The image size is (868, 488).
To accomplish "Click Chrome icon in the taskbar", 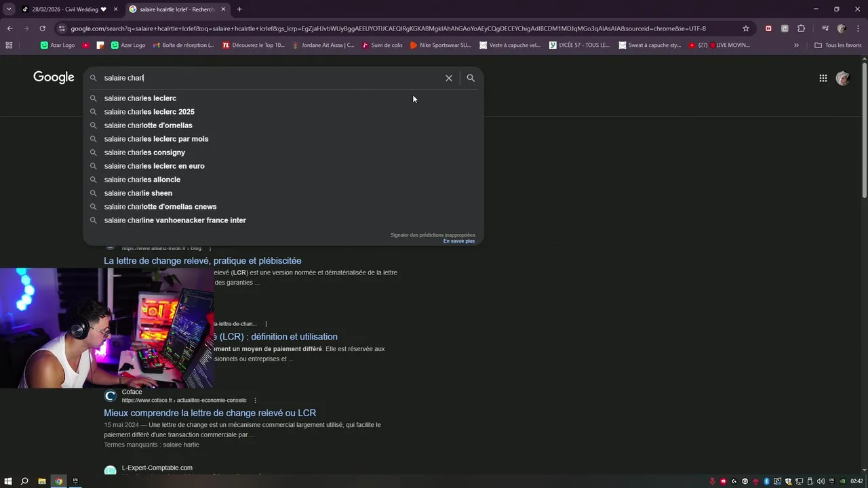I will pos(59,481).
